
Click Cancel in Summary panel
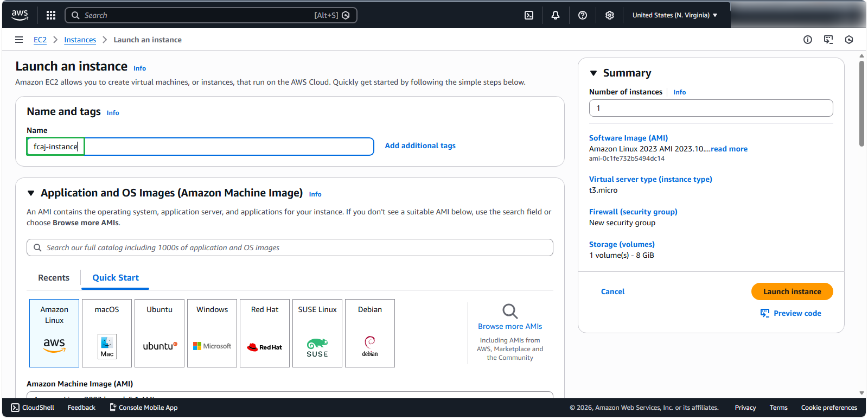612,291
